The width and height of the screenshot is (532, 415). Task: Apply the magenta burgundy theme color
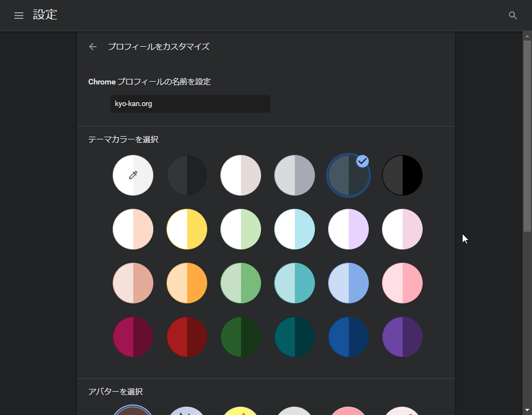133,337
